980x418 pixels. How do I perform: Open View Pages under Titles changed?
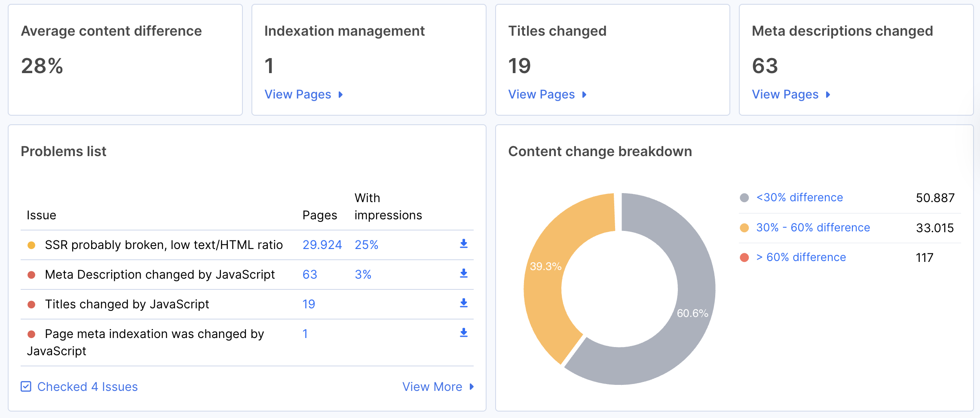(x=547, y=94)
